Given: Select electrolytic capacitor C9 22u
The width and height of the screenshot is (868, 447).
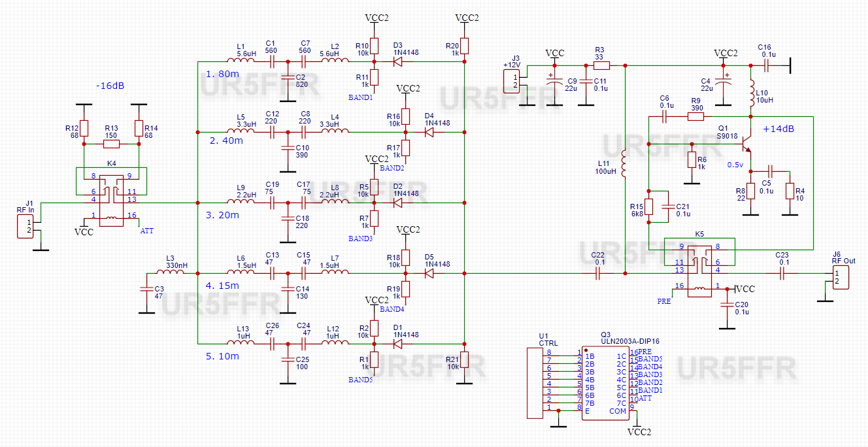Looking at the screenshot, I should 555,82.
